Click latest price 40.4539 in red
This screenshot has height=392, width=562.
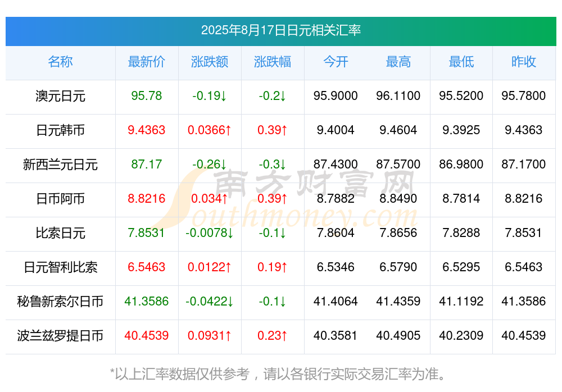pyautogui.click(x=147, y=336)
